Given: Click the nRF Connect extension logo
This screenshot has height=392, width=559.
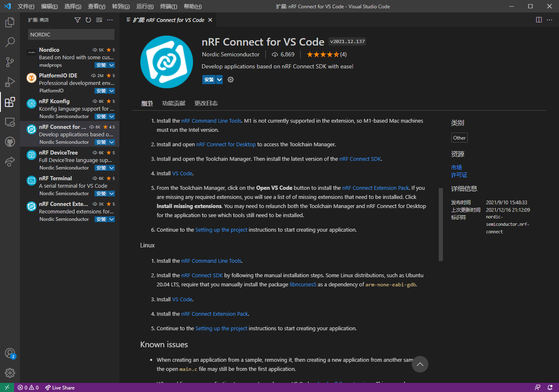Looking at the screenshot, I should click(167, 62).
